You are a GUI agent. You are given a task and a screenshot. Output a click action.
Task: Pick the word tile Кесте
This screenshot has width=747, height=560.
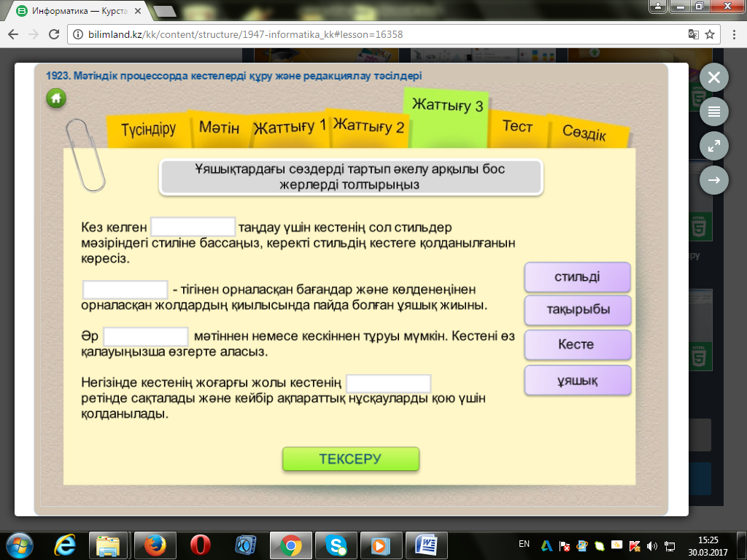(578, 345)
